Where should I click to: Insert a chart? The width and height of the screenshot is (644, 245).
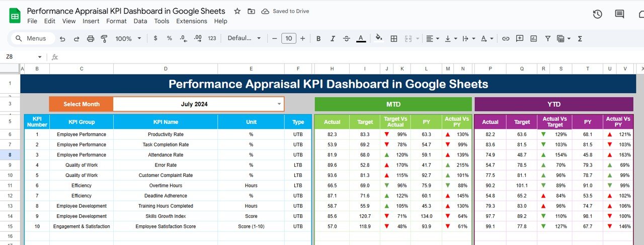(x=534, y=38)
